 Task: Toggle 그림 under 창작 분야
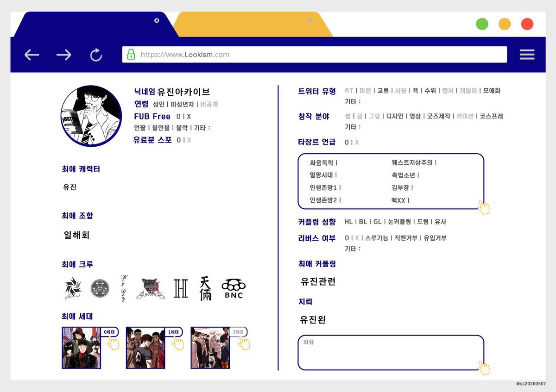tap(374, 116)
